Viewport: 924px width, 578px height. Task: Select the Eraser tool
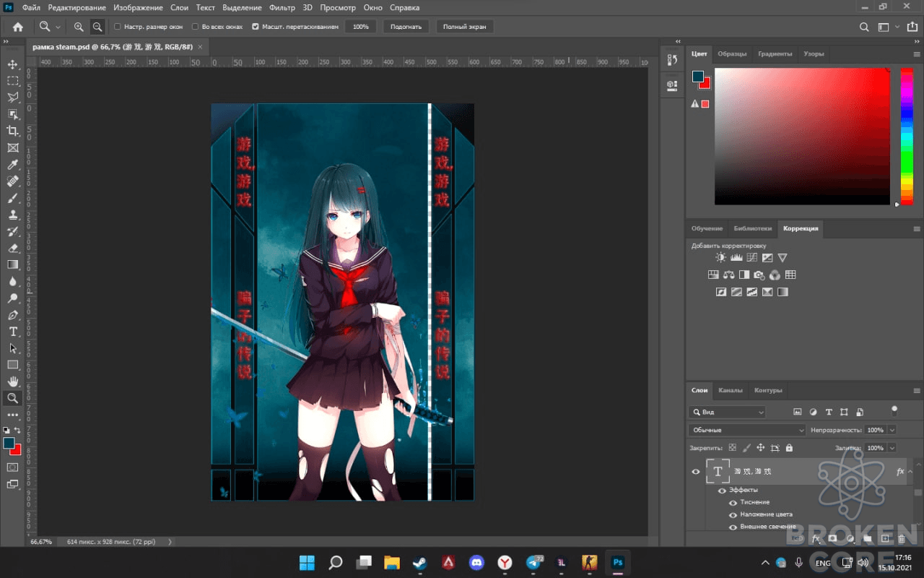coord(13,248)
